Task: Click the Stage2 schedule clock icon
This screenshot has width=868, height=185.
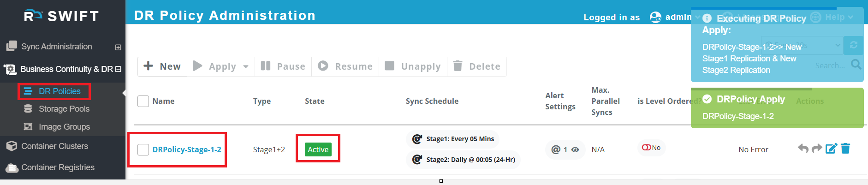Action: tap(417, 160)
